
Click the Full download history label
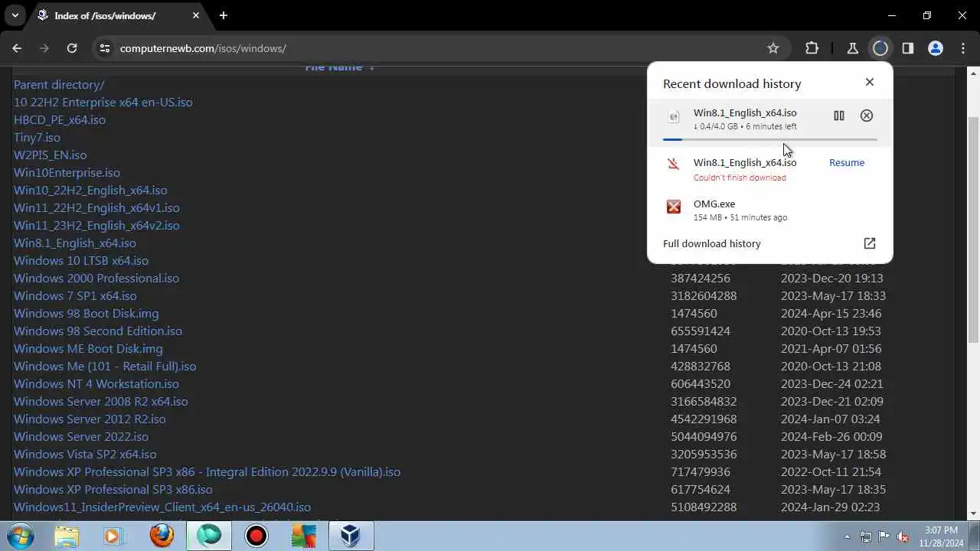click(x=712, y=243)
